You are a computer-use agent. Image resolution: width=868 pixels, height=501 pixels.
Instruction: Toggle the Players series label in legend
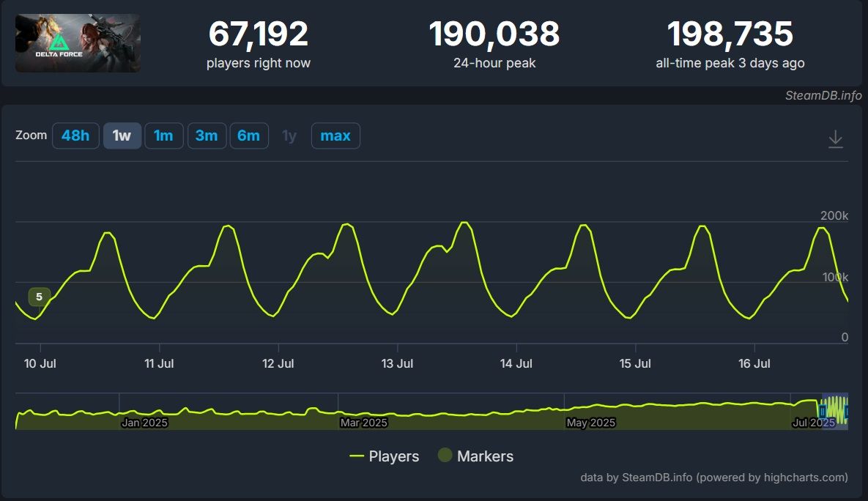[x=393, y=456]
